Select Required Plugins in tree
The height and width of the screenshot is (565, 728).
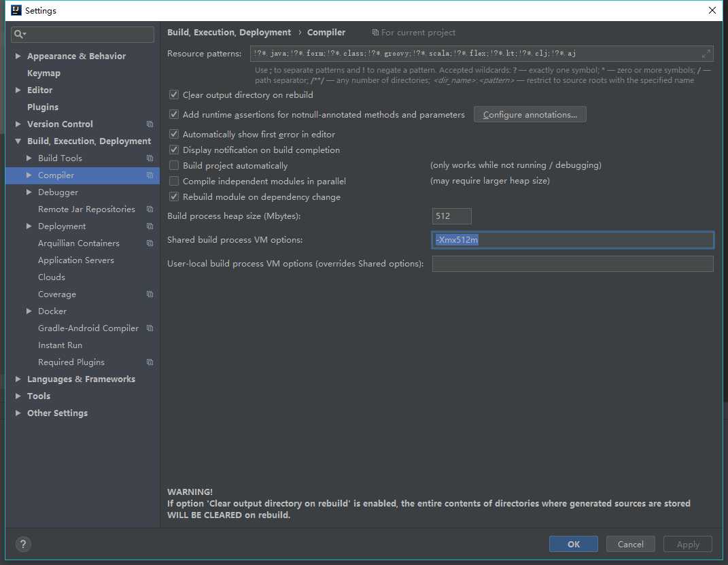pos(71,362)
